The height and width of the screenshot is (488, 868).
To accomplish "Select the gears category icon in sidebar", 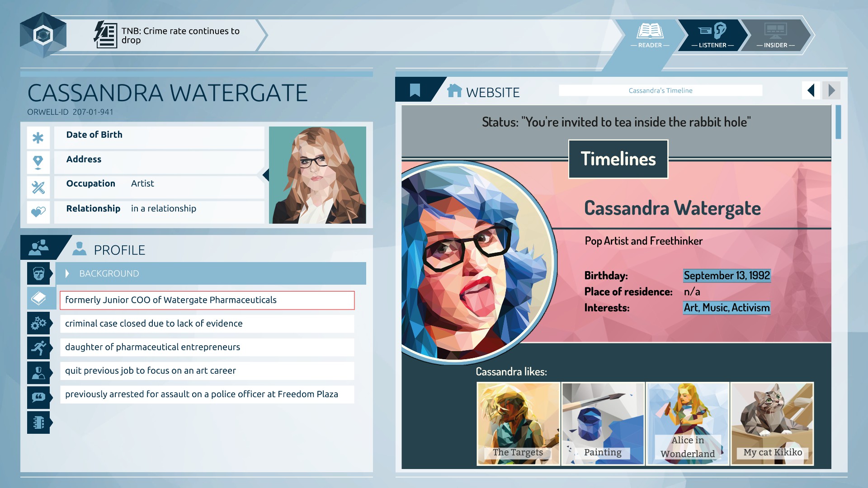I will point(38,323).
